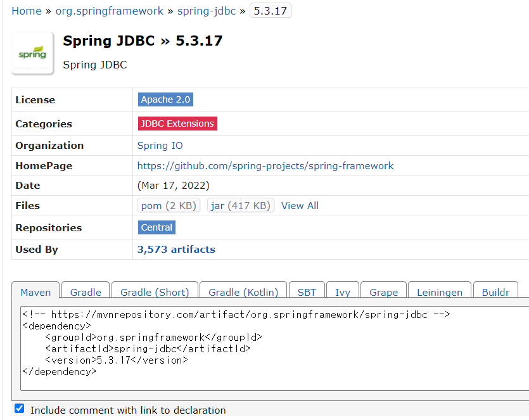Select the Leiningen tab
The width and height of the screenshot is (529, 420).
[439, 292]
